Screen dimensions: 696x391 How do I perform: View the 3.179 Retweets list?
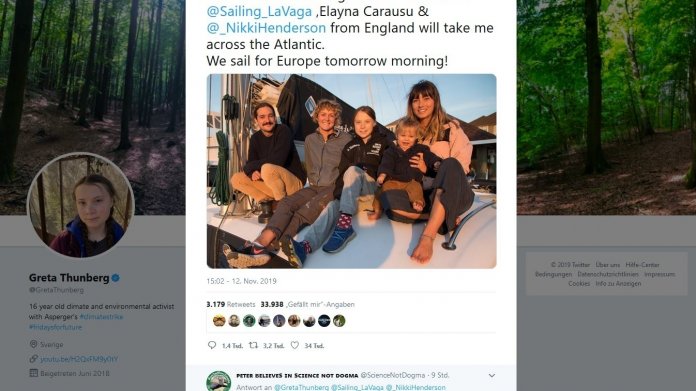pos(231,304)
